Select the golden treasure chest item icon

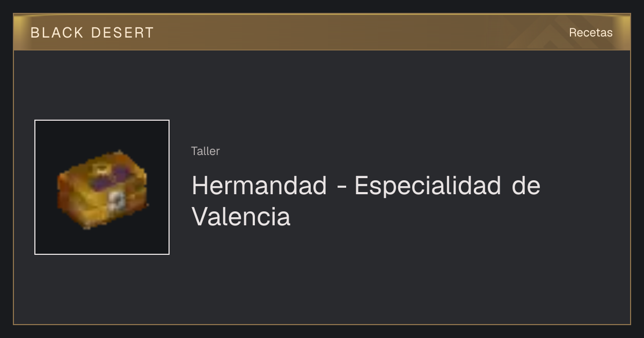102,189
